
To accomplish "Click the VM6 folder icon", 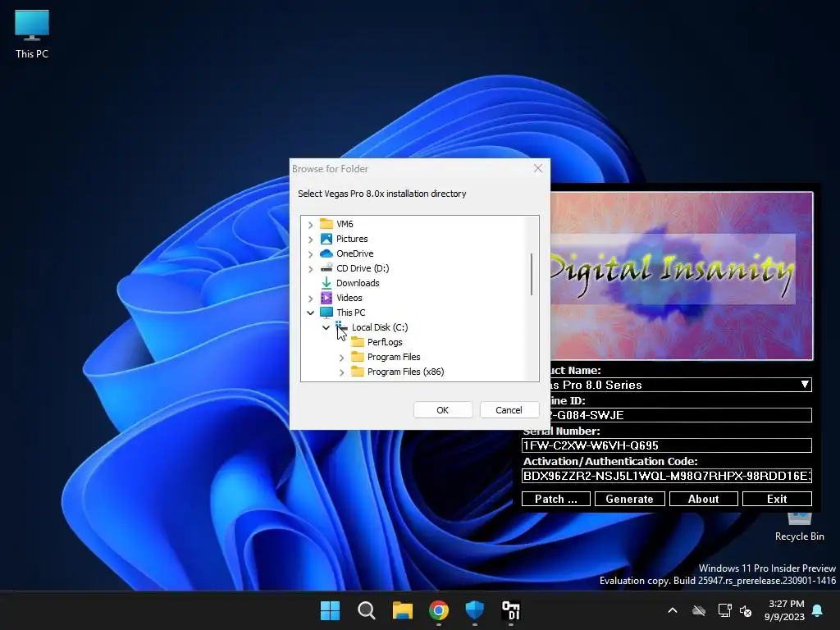I will point(326,223).
